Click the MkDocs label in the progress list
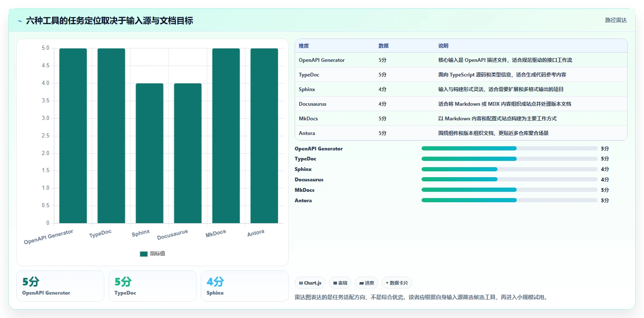Viewport: 644px width, 318px height. [x=305, y=190]
